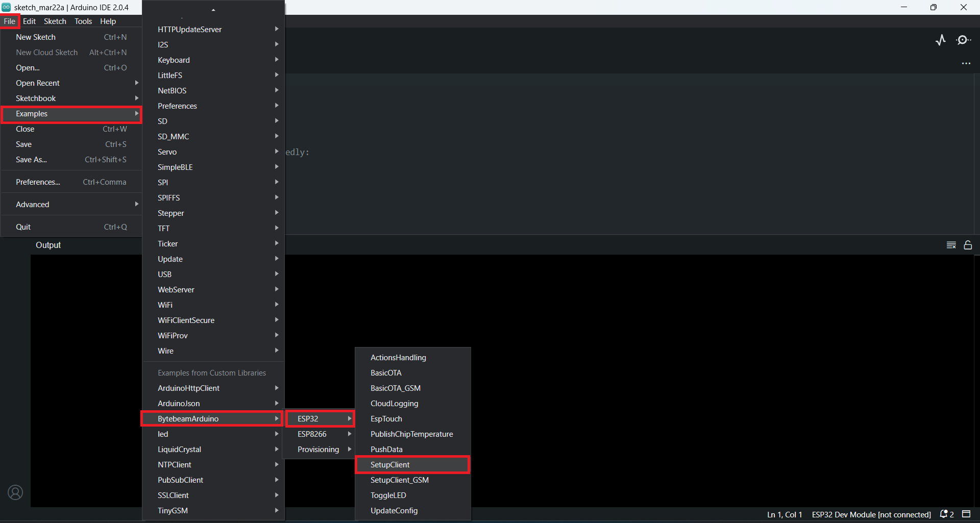The image size is (980, 523).
Task: Open the SetupClient example
Action: 413,465
